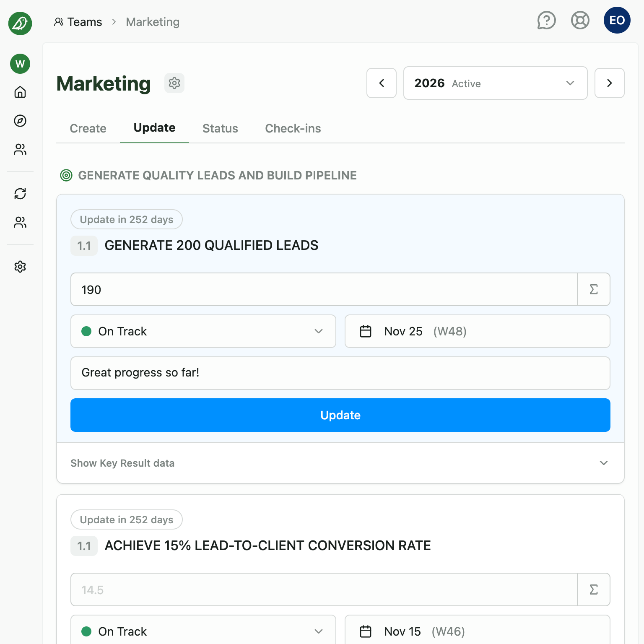Viewport: 644px width, 644px height.
Task: Open On Track status dropdown for qualified leads
Action: 203,331
